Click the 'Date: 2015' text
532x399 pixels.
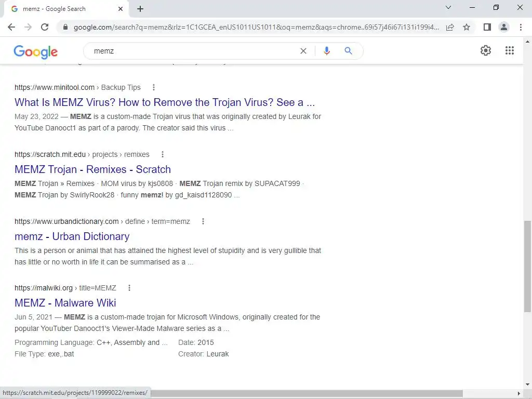tap(196, 342)
